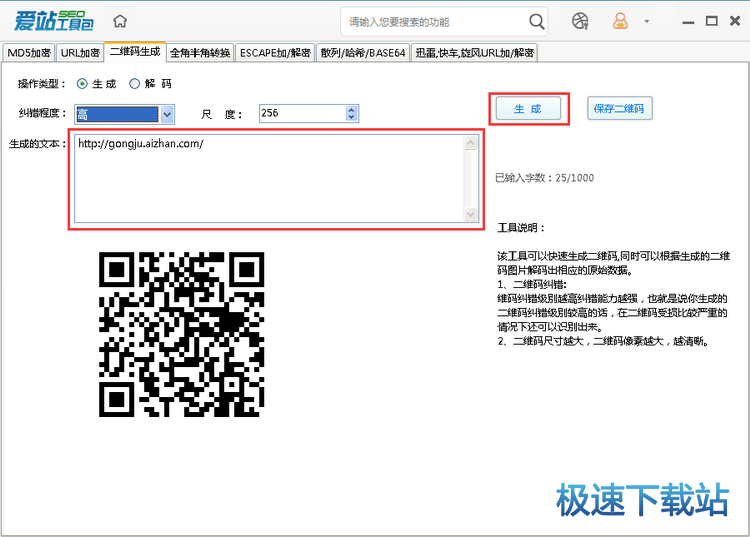This screenshot has width=750, height=537.
Task: Open the orange user account icon
Action: [x=620, y=21]
